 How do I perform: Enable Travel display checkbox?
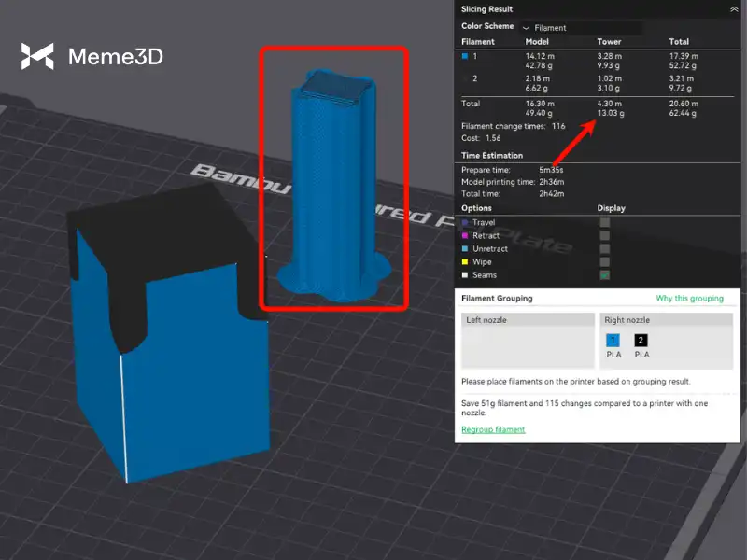(x=604, y=223)
